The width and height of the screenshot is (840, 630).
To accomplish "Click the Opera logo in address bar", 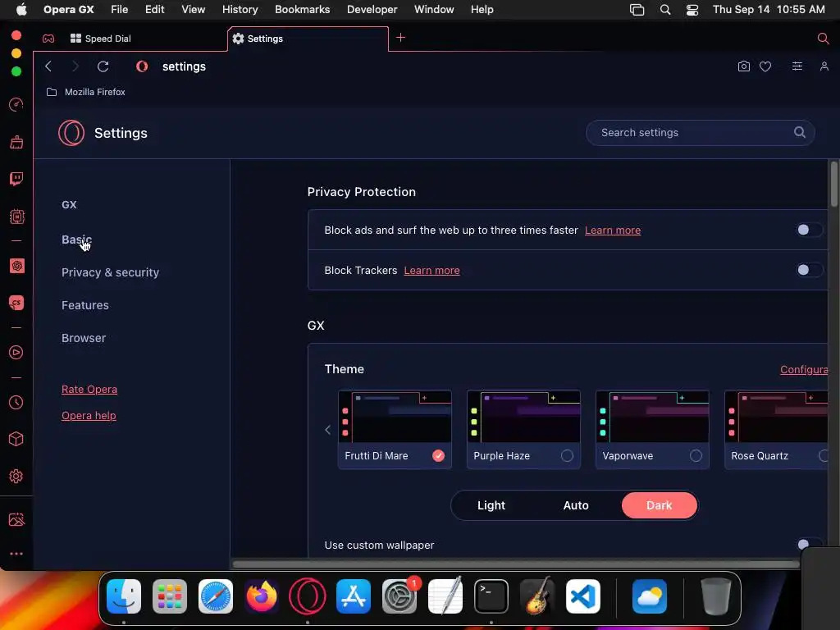I will tap(142, 66).
